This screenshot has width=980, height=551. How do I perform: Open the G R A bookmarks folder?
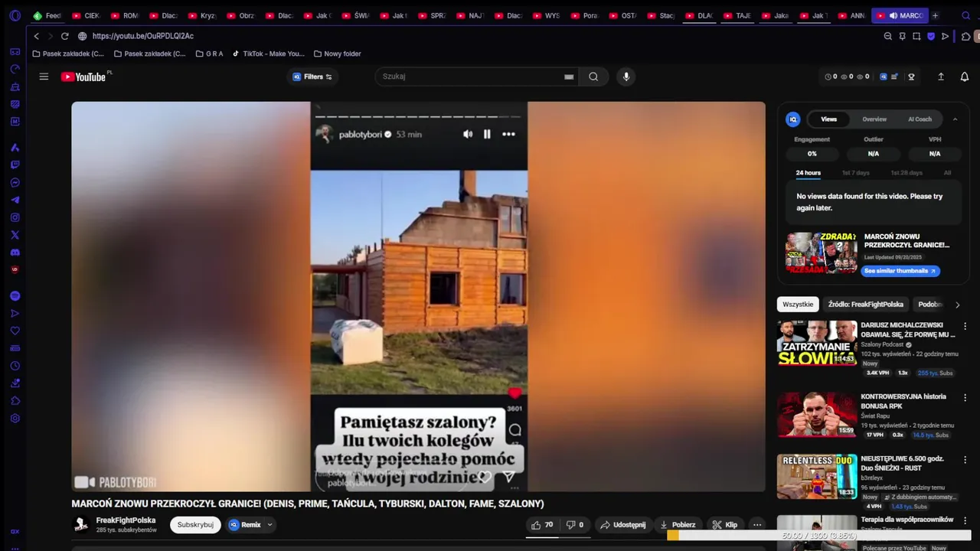coord(210,54)
